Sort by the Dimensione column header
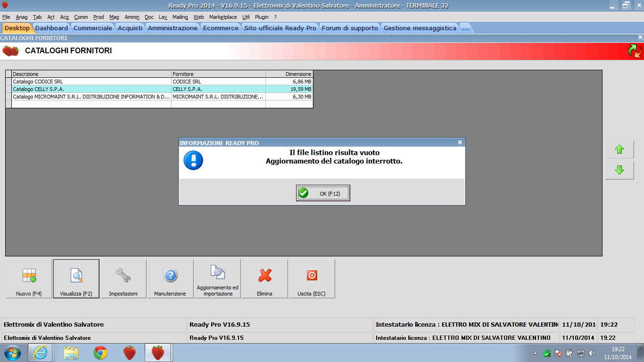 click(289, 74)
